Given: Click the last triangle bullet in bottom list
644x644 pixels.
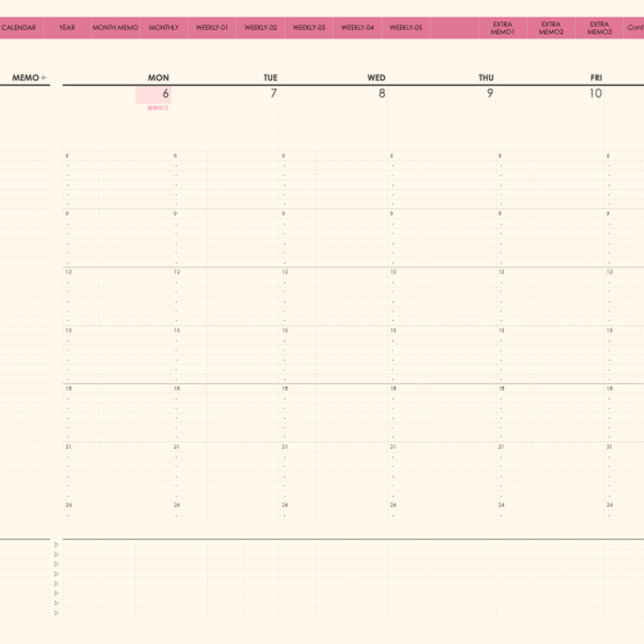Looking at the screenshot, I should [x=57, y=612].
